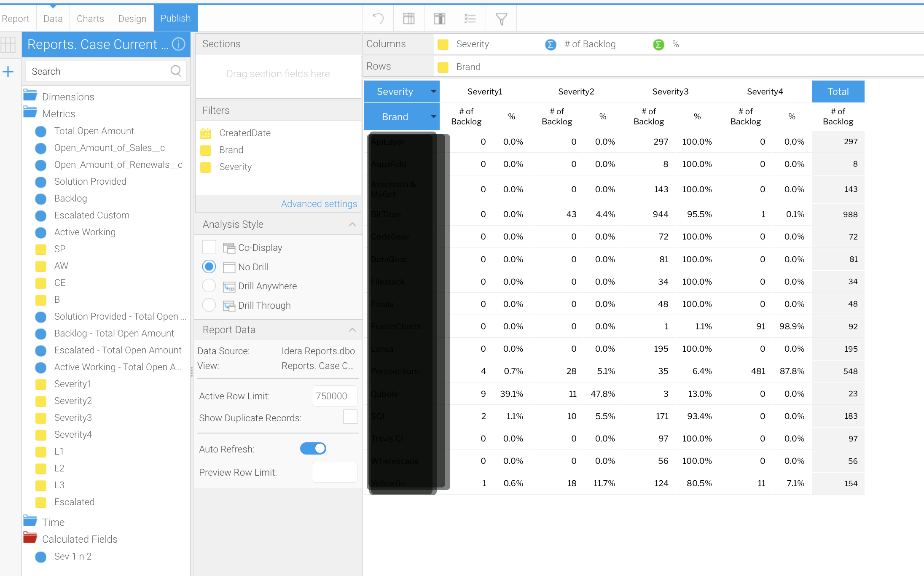Switch to the Design tab

tap(132, 19)
